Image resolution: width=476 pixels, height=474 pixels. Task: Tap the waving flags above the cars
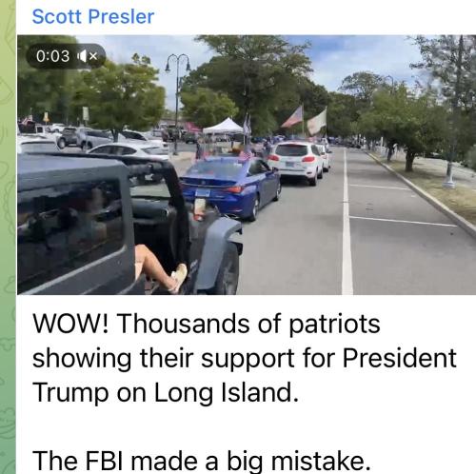coord(304,121)
